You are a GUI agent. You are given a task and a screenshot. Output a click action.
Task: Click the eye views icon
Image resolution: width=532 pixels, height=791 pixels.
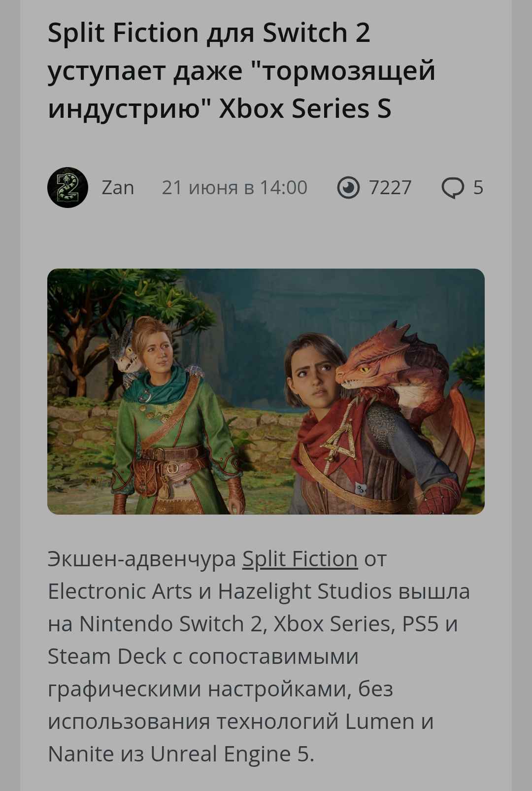pos(348,188)
